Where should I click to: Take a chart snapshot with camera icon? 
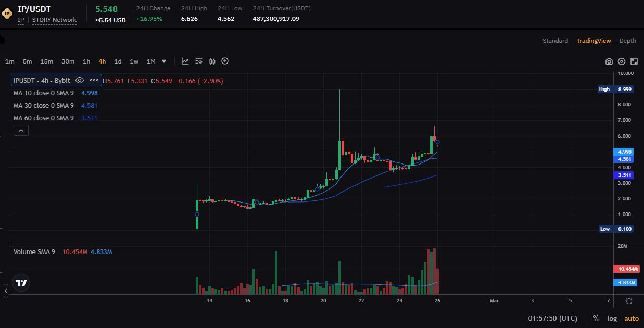point(609,61)
